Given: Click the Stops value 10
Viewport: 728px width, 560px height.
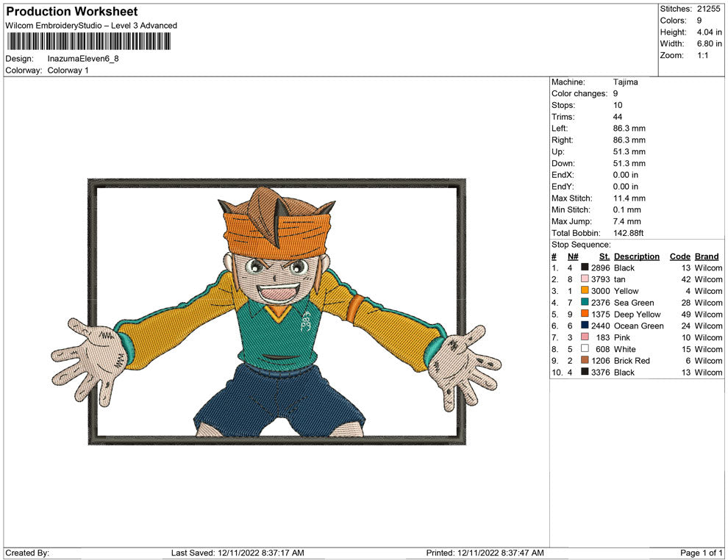Looking at the screenshot, I should (618, 105).
